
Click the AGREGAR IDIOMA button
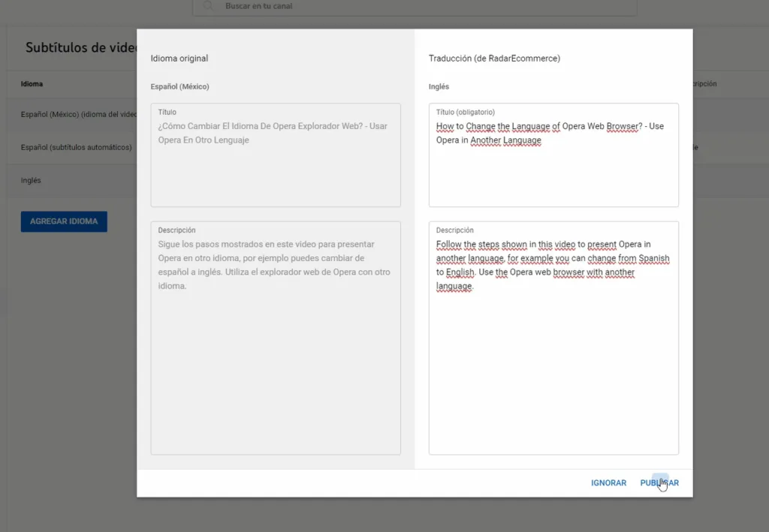click(x=64, y=221)
